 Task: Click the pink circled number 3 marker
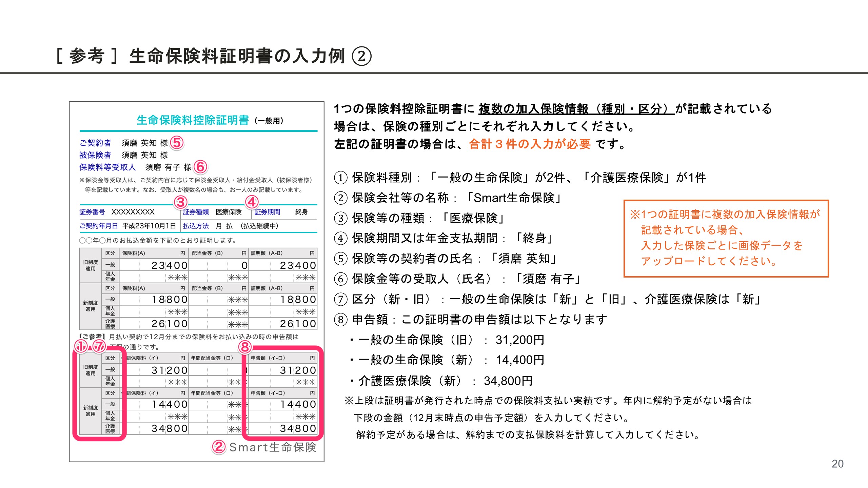pyautogui.click(x=180, y=202)
